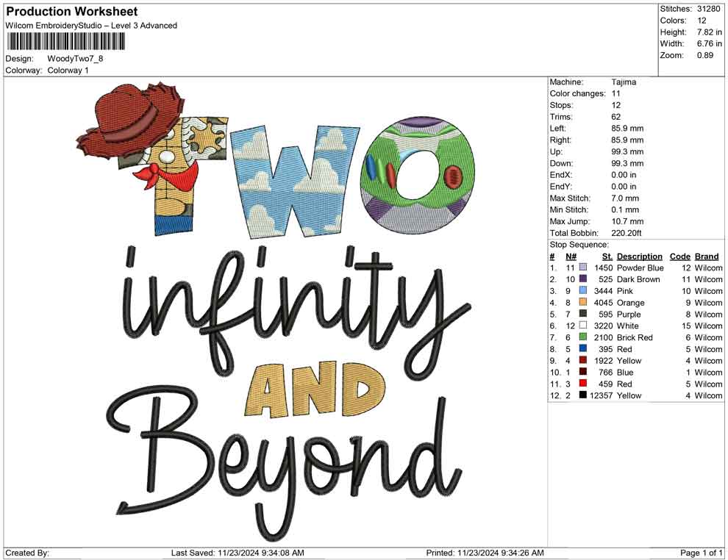Click the Dark Brown description text
Image resolution: width=728 pixels, height=560 pixels.
[x=638, y=279]
